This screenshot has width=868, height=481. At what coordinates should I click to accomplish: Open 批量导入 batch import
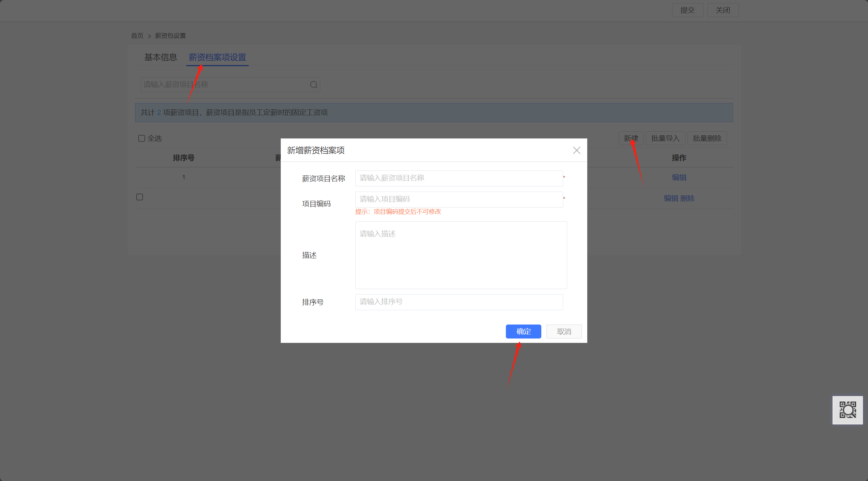(x=665, y=138)
